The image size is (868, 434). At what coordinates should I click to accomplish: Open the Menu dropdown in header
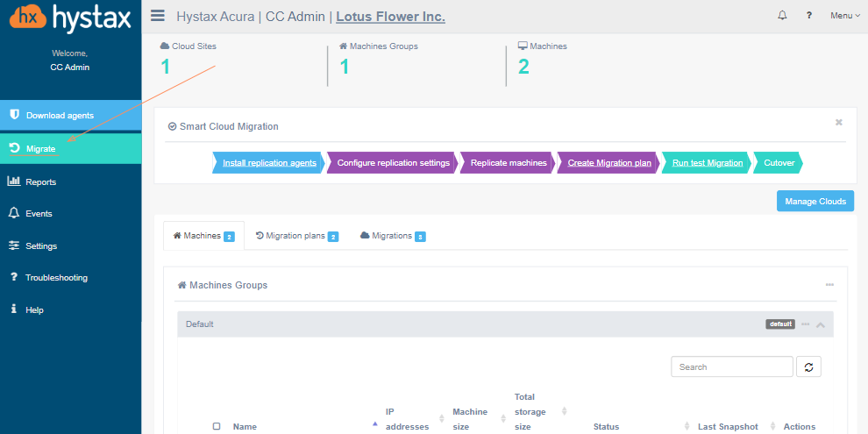(x=844, y=15)
